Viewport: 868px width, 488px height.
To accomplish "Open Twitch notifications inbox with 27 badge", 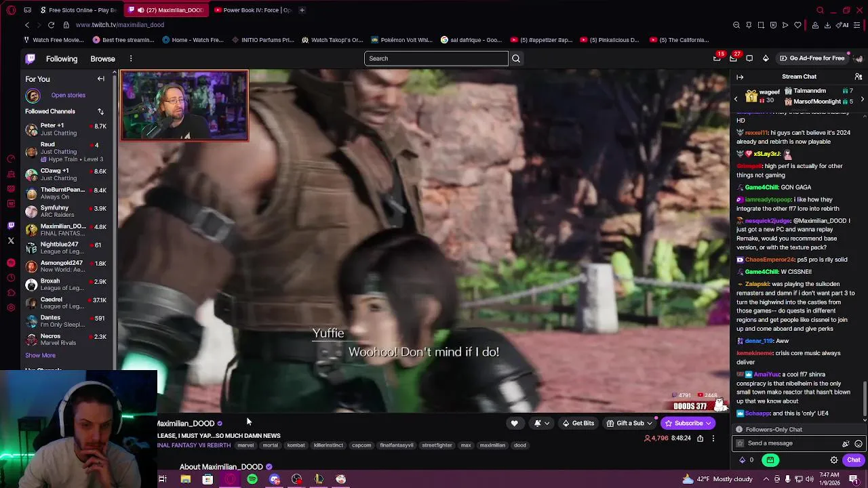I will tap(733, 58).
